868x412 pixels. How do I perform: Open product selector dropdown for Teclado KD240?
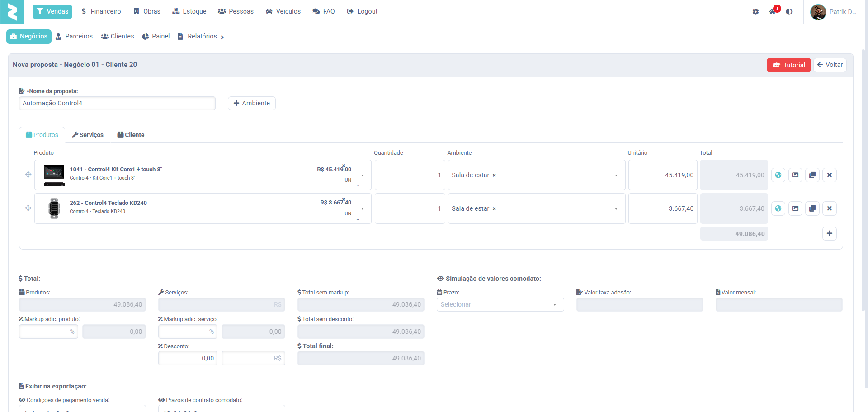[x=363, y=209]
